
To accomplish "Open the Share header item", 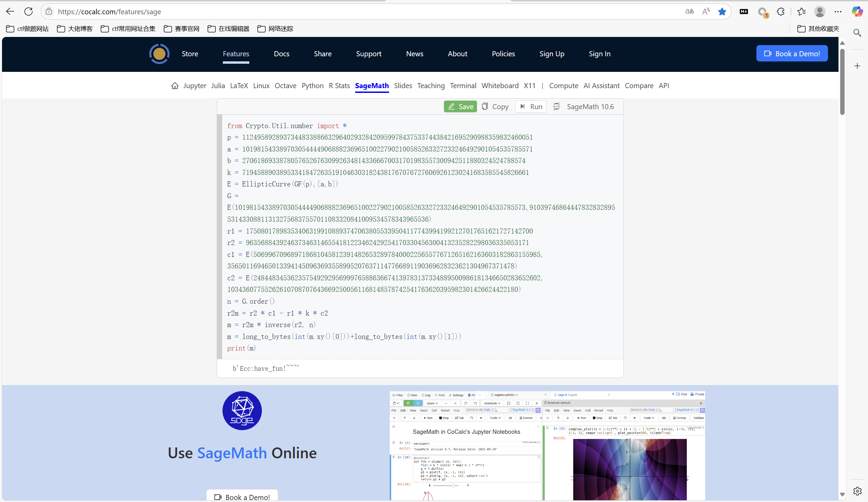I will (x=323, y=54).
